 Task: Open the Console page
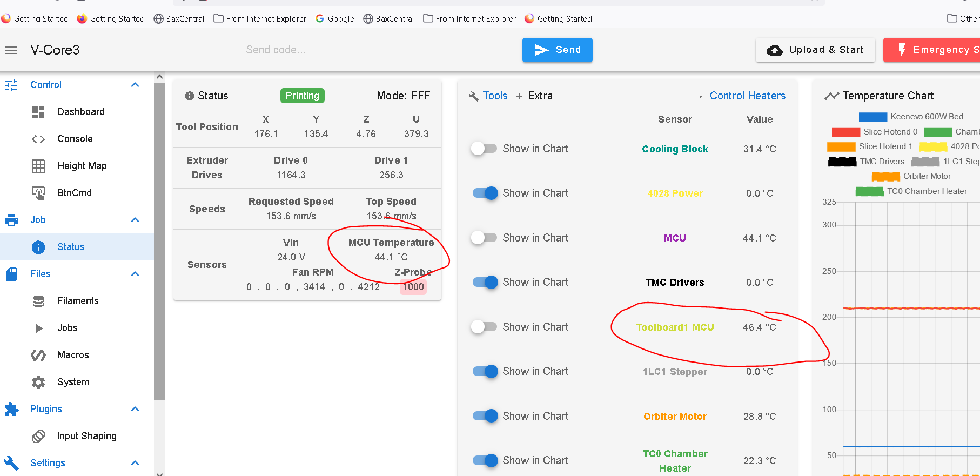coord(77,139)
